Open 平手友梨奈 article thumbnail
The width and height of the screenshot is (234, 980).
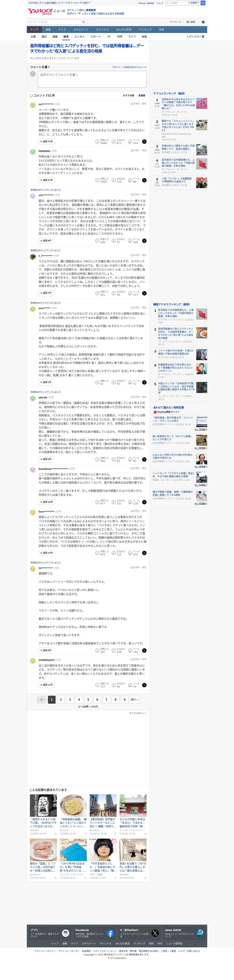(x=103, y=850)
